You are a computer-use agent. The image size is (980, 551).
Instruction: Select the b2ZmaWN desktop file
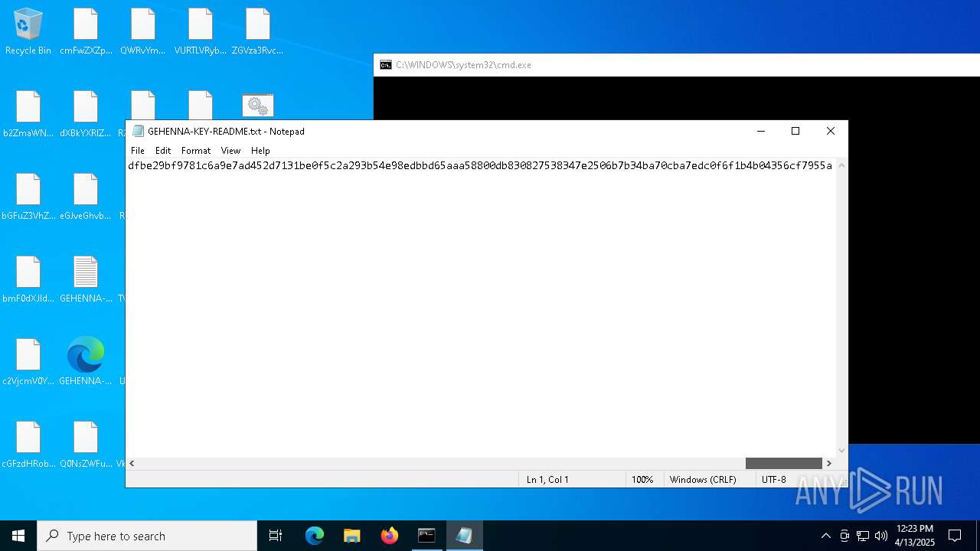pyautogui.click(x=28, y=114)
